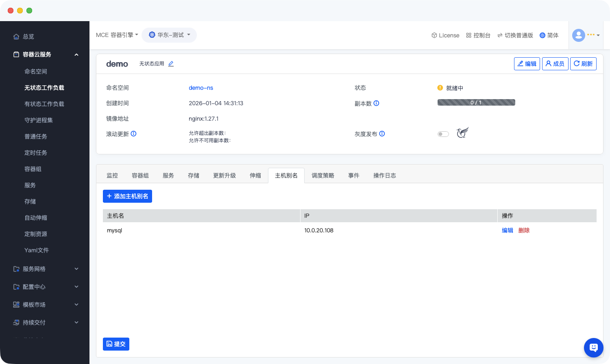
Task: Click the user avatar icon
Action: 578,35
